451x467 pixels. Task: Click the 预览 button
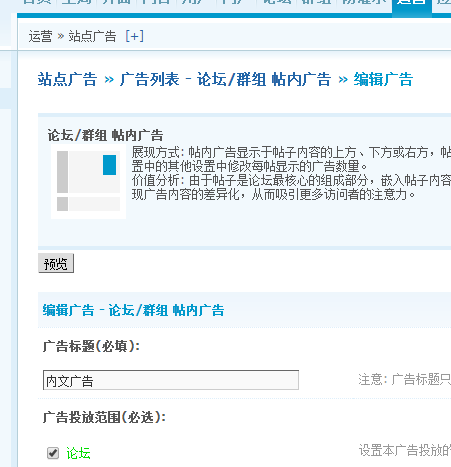[56, 263]
